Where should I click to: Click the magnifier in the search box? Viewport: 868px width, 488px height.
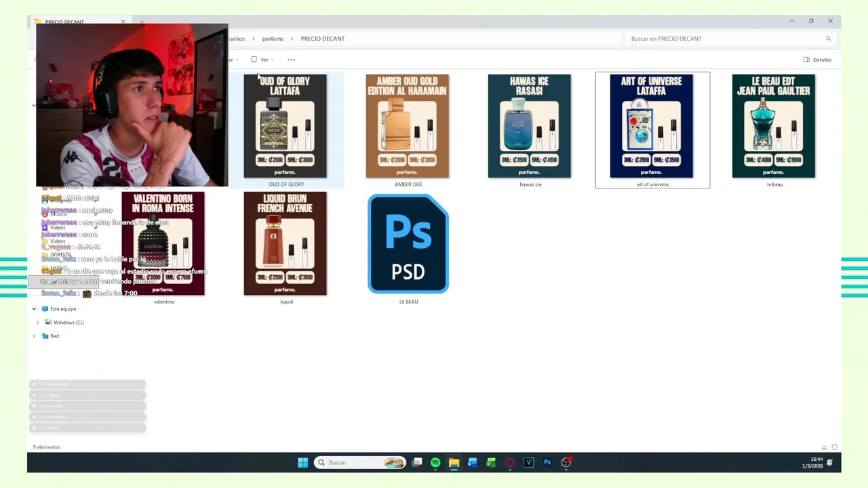point(828,39)
